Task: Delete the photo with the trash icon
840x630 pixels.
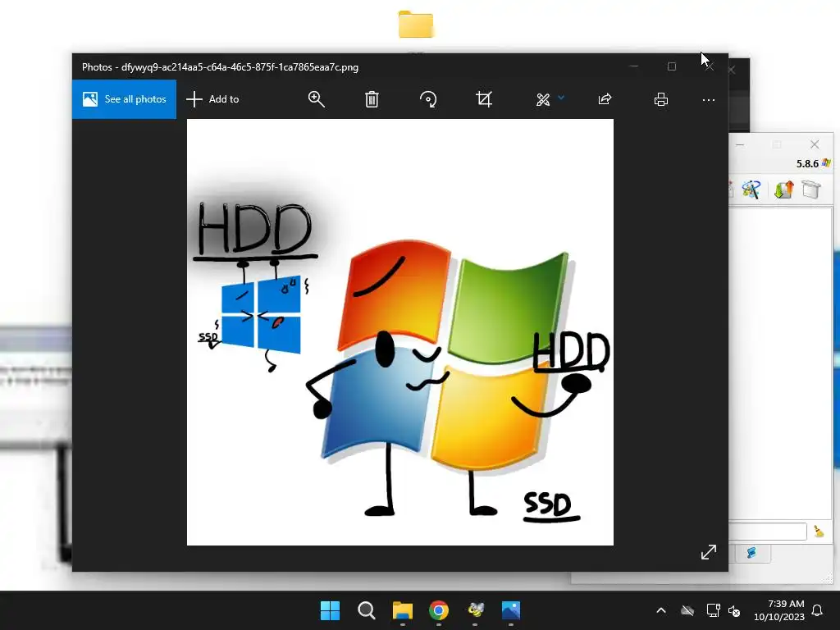Action: coord(372,99)
